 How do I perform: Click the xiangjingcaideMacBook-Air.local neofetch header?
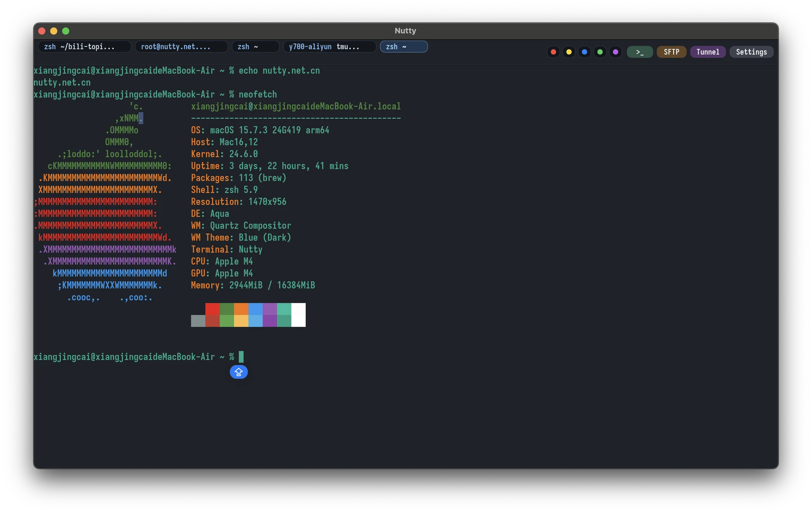coord(296,106)
